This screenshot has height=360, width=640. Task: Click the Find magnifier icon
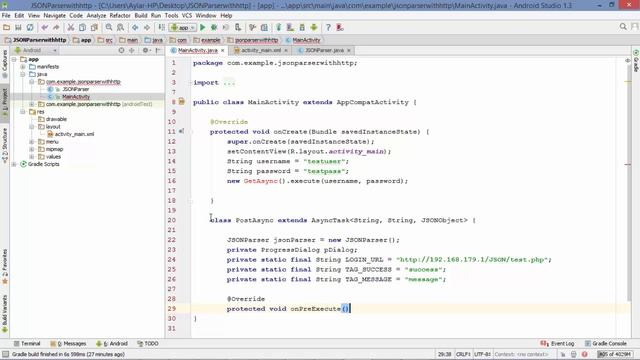(109, 27)
